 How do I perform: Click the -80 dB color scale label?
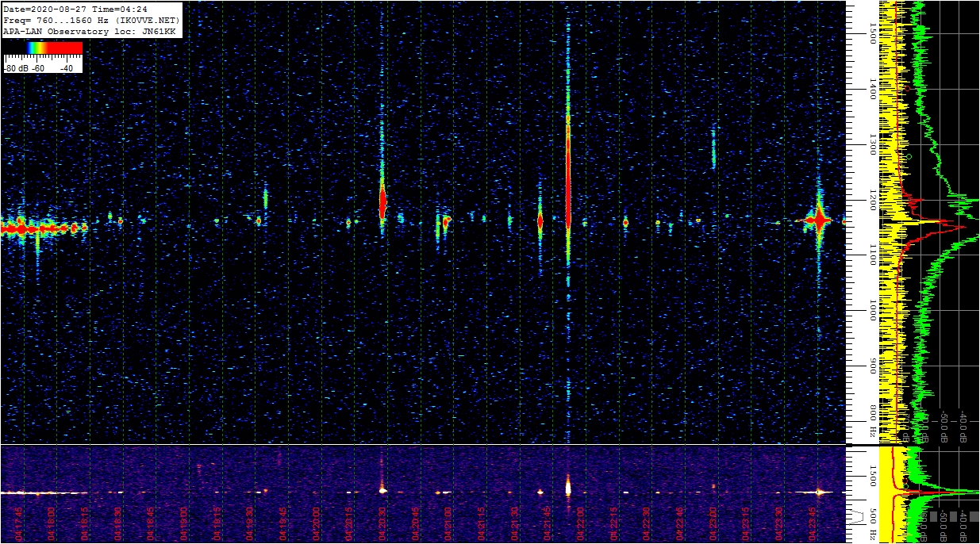pos(17,68)
